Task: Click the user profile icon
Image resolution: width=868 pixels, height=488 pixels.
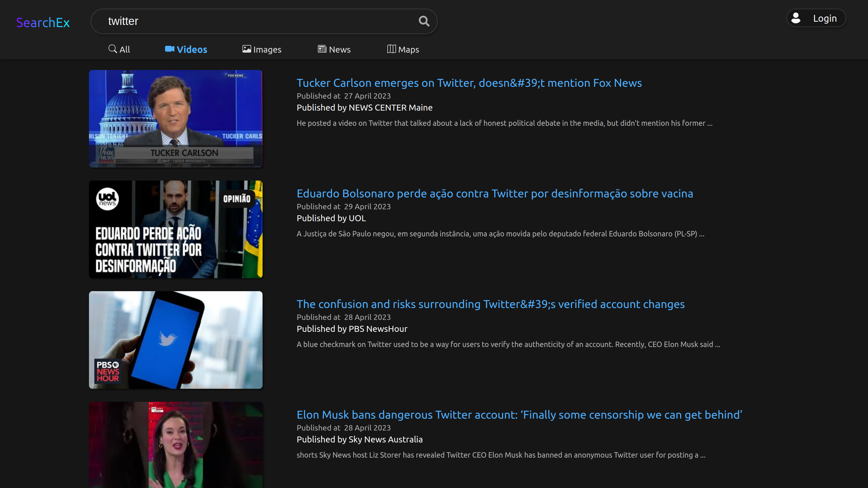Action: 796,18
